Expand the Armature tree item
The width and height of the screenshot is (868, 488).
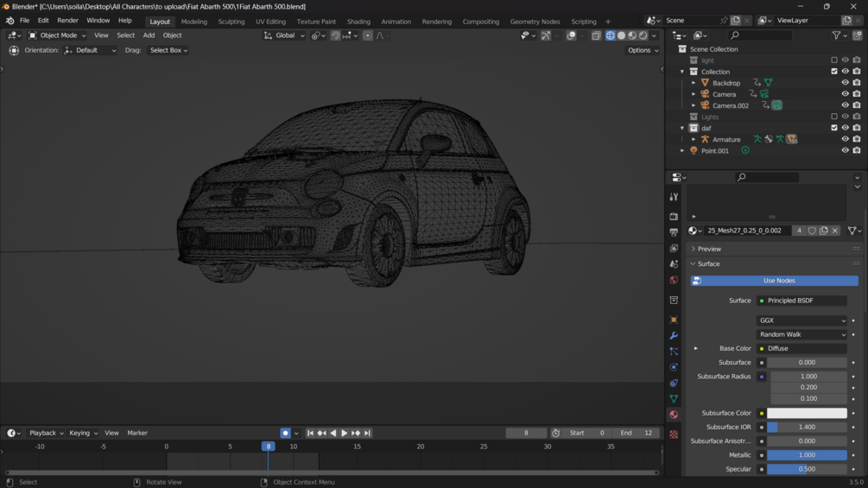click(x=694, y=139)
